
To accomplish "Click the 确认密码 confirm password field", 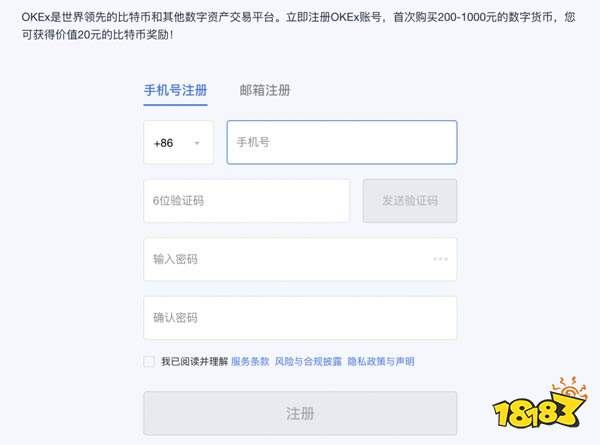I will (x=300, y=318).
